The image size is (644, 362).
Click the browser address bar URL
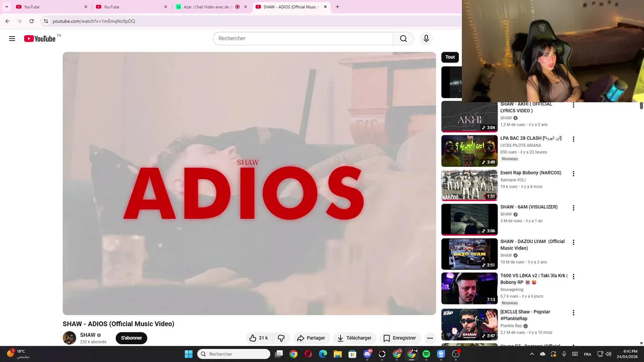tap(94, 21)
